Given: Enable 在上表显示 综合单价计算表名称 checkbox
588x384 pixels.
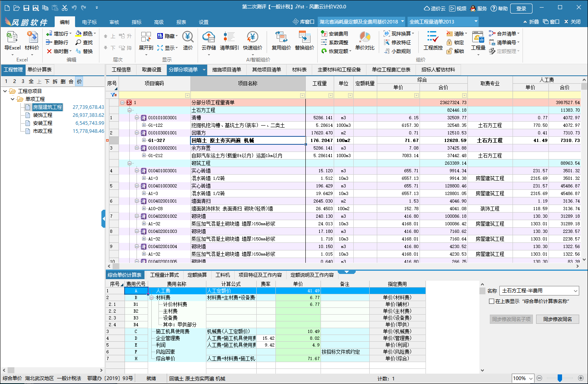Looking at the screenshot, I should tap(492, 301).
